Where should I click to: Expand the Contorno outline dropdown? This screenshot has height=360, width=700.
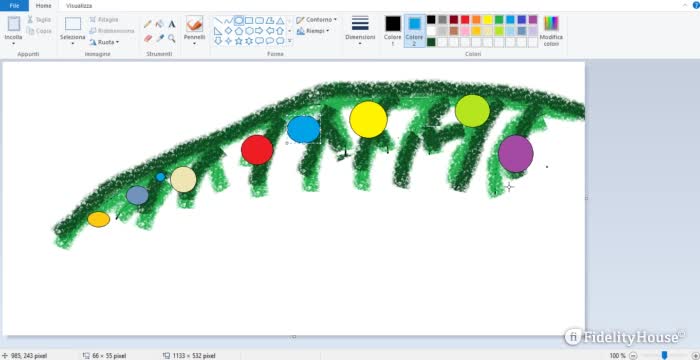(317, 20)
